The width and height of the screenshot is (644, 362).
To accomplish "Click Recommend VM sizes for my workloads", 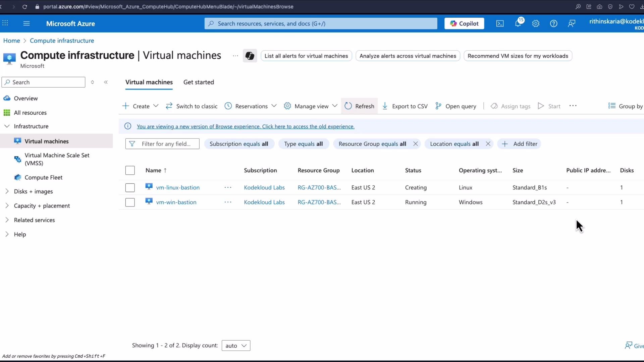I will pos(518,56).
